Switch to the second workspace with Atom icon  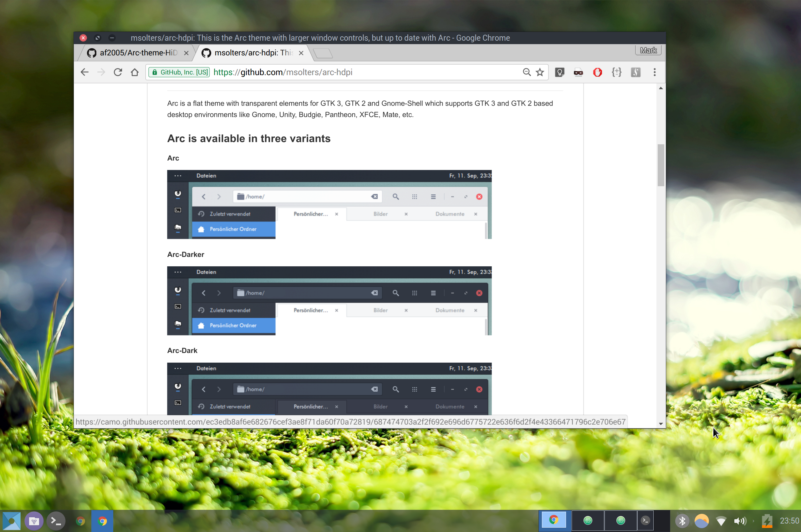[x=588, y=520]
